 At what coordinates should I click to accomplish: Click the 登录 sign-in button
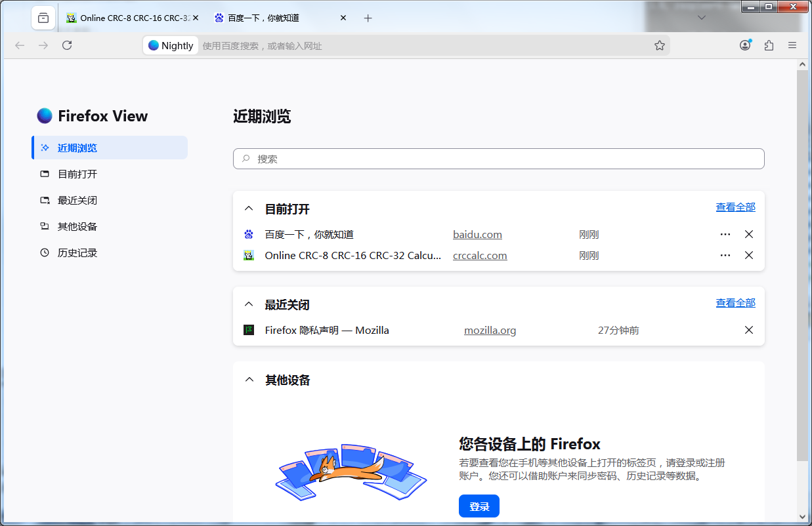click(479, 506)
